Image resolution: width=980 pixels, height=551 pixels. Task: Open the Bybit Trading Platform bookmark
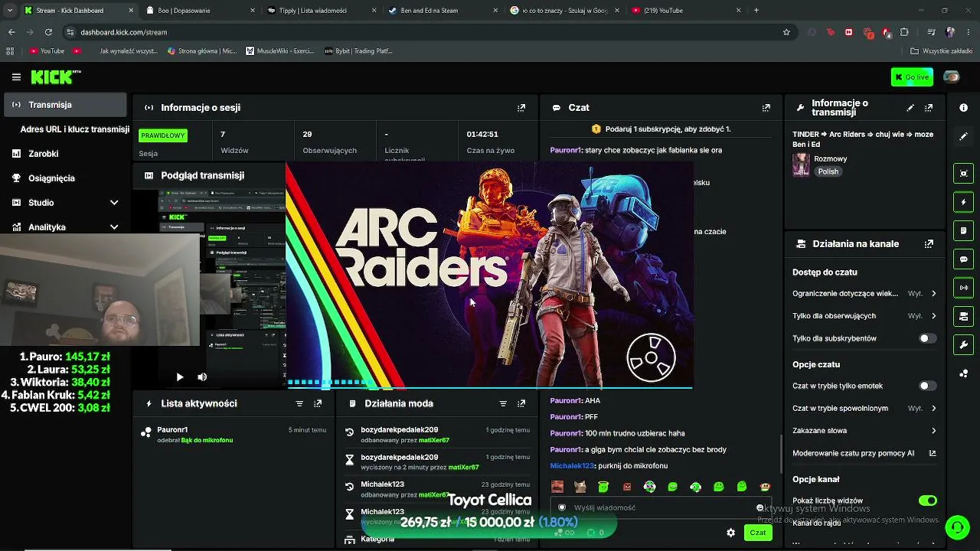point(358,51)
